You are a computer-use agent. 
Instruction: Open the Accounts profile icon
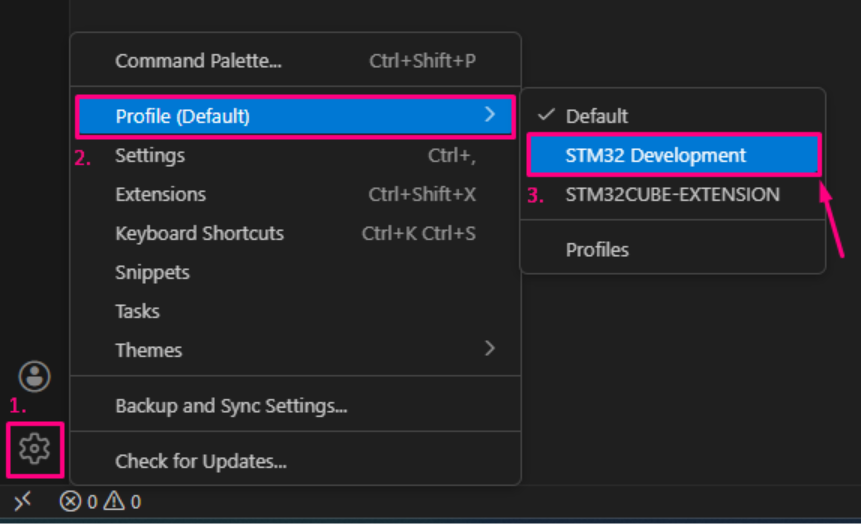pos(35,377)
